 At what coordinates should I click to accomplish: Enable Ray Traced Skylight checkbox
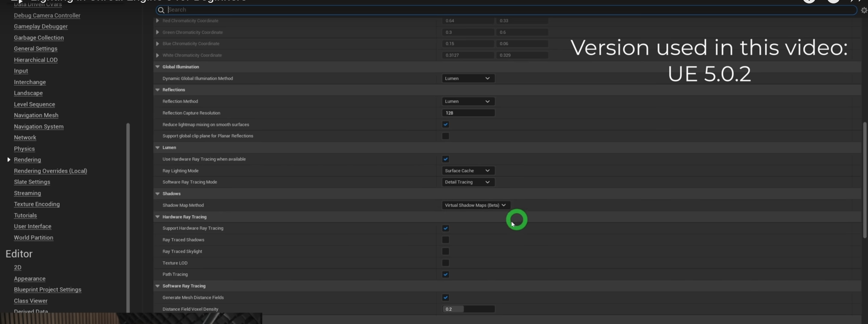[445, 251]
